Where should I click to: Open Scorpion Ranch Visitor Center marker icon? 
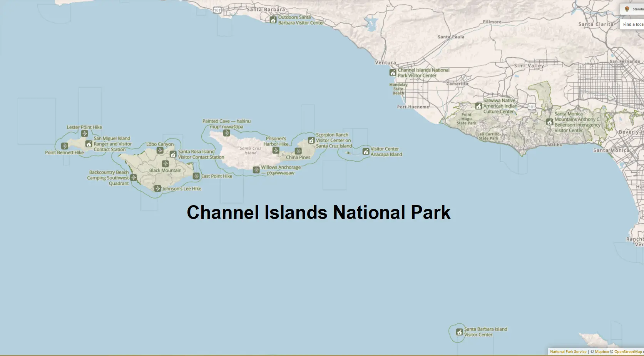(311, 140)
